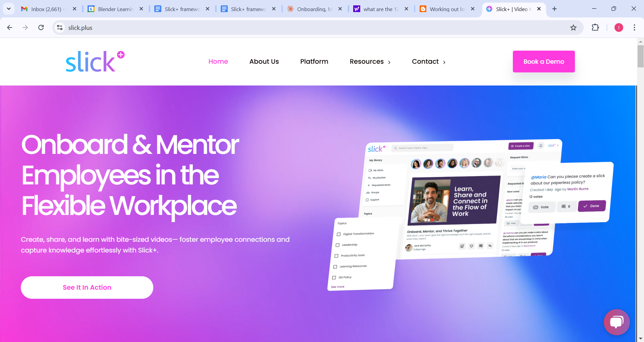Open the Chrome three-dot menu
Image resolution: width=644 pixels, height=342 pixels.
pos(634,27)
